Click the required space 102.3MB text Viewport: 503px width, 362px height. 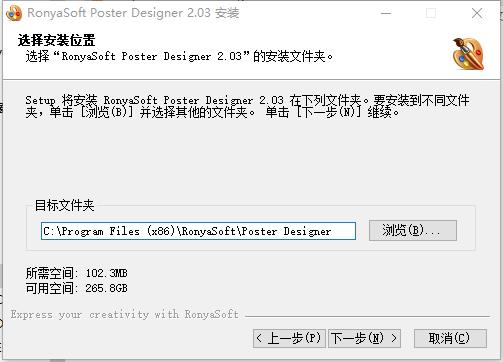click(77, 273)
